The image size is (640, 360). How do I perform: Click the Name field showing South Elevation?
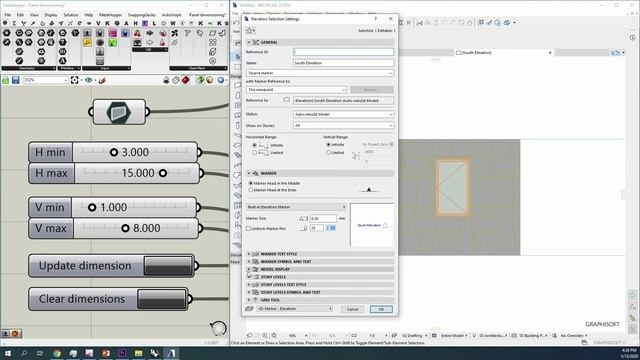(x=343, y=63)
